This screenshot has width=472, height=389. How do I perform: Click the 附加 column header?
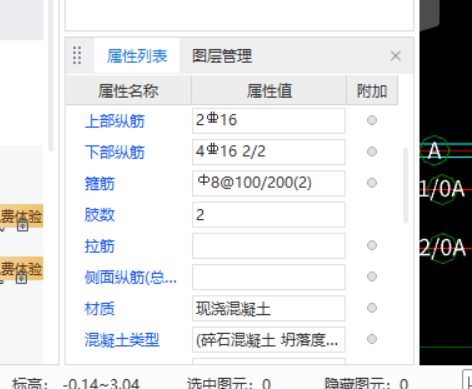372,90
